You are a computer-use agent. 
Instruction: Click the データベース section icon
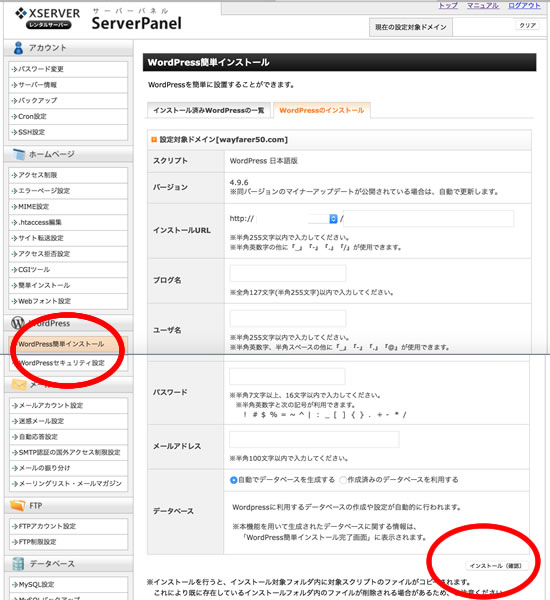[18, 564]
